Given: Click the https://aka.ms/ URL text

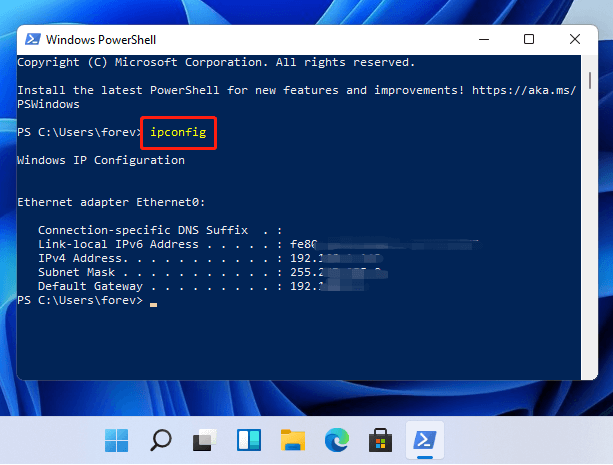Looking at the screenshot, I should tap(524, 90).
